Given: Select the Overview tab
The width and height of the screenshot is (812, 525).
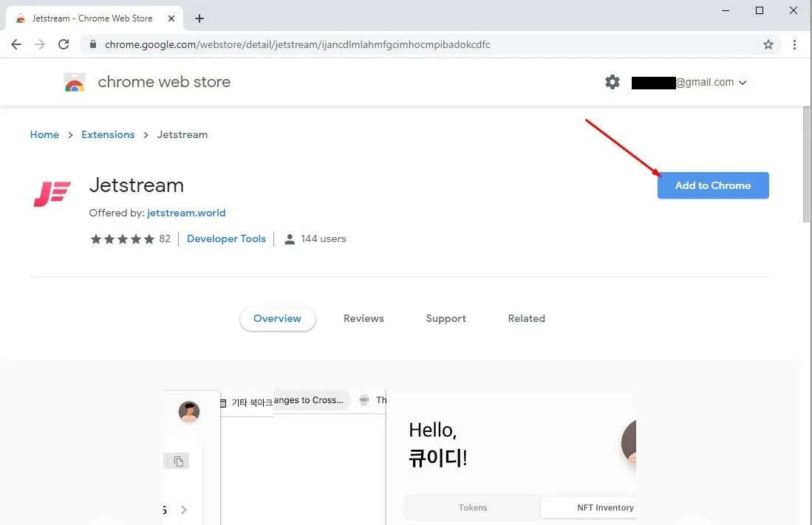Looking at the screenshot, I should pos(278,319).
